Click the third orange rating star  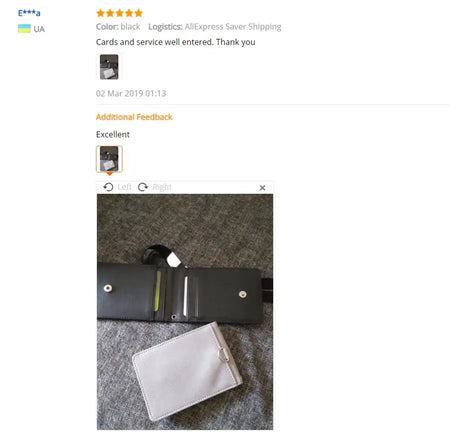(119, 13)
